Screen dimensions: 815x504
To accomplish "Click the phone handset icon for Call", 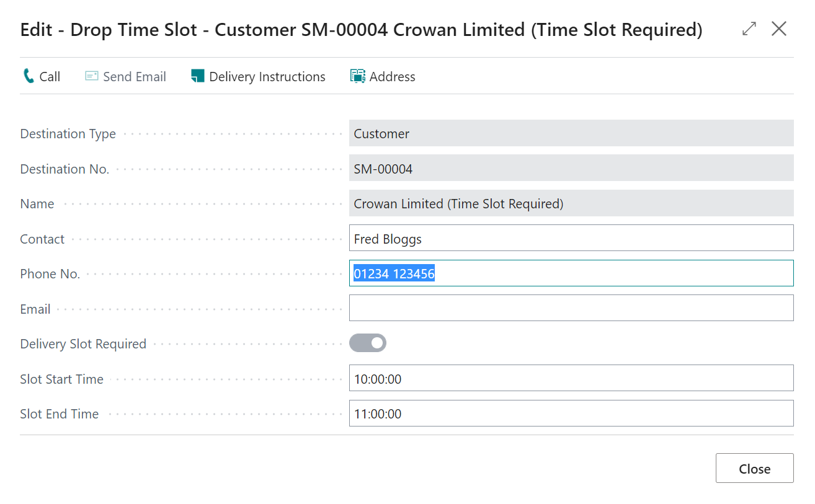I will click(29, 76).
